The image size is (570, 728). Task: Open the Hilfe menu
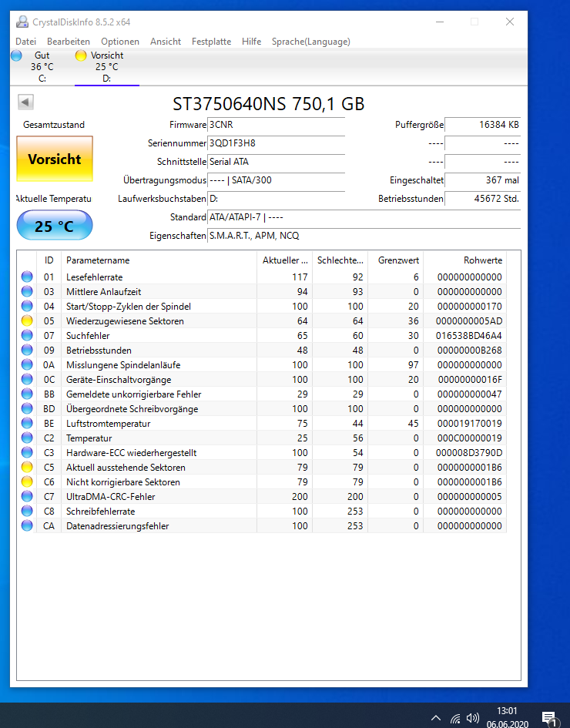coord(251,42)
